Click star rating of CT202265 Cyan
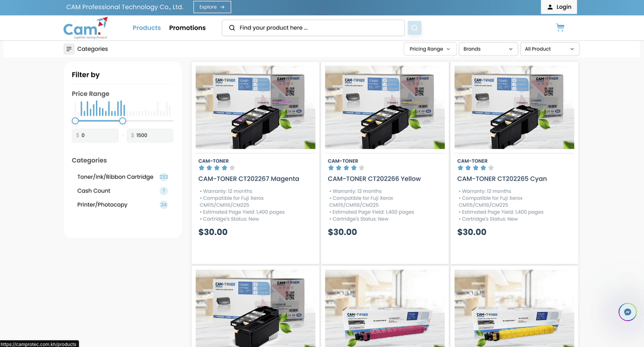 point(475,168)
